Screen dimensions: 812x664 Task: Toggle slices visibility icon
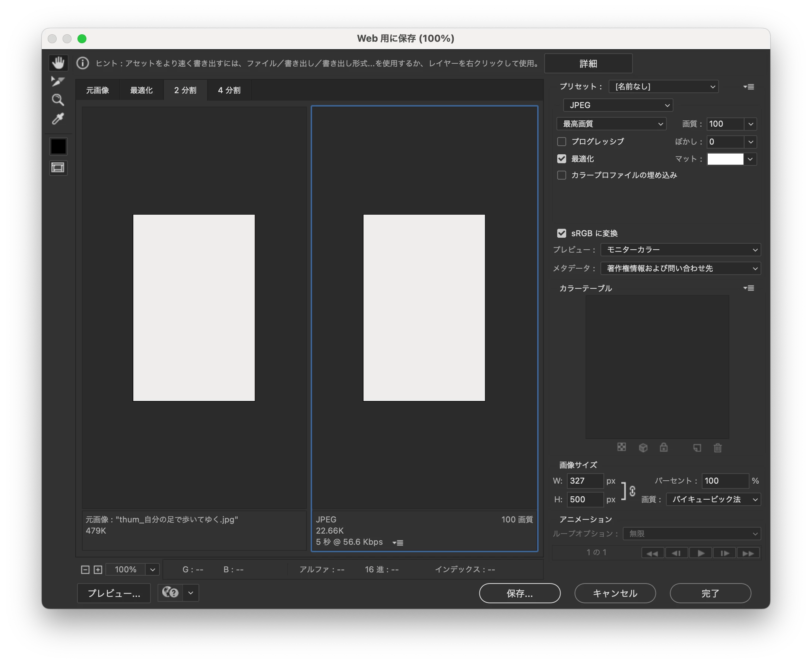point(58,168)
